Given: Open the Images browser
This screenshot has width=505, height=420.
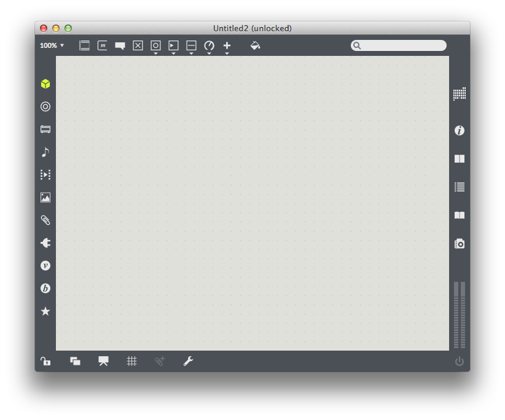Looking at the screenshot, I should click(45, 197).
